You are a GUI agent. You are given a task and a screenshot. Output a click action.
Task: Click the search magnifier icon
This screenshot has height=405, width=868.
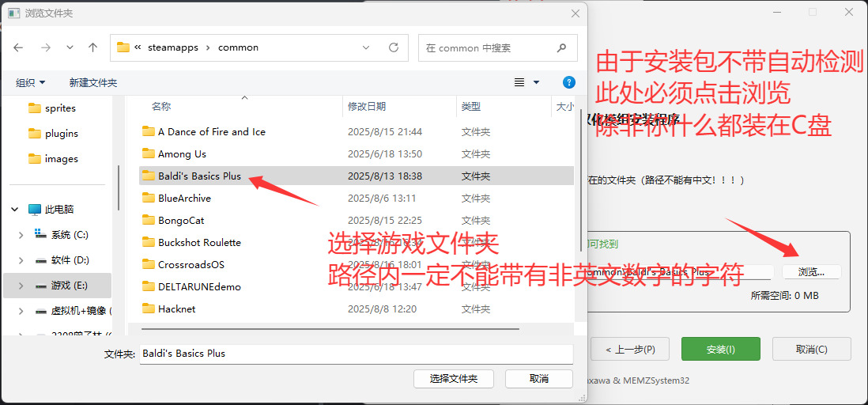pos(561,47)
